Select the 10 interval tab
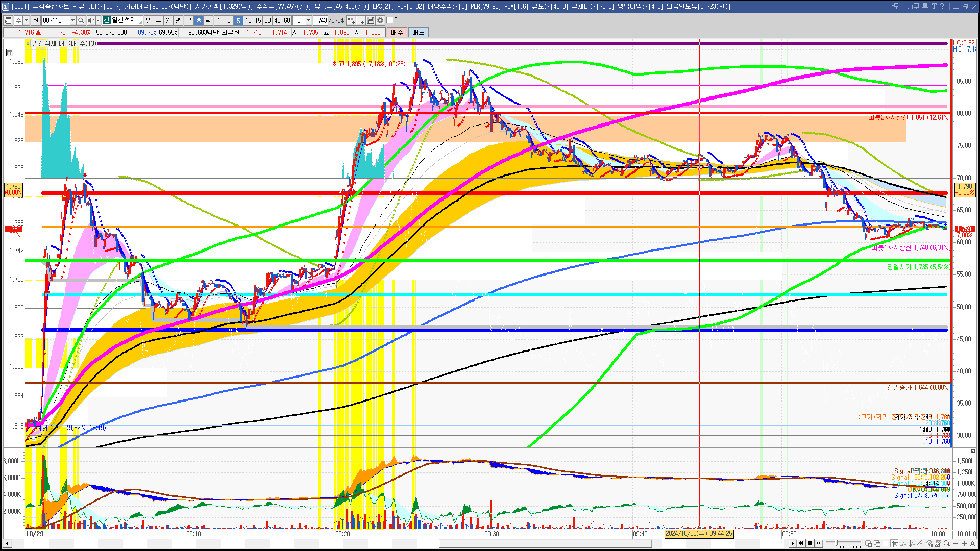 pos(248,20)
